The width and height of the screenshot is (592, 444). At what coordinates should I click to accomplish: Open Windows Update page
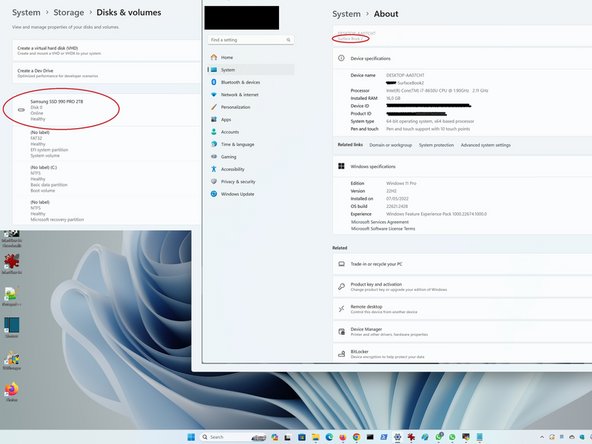point(251,194)
